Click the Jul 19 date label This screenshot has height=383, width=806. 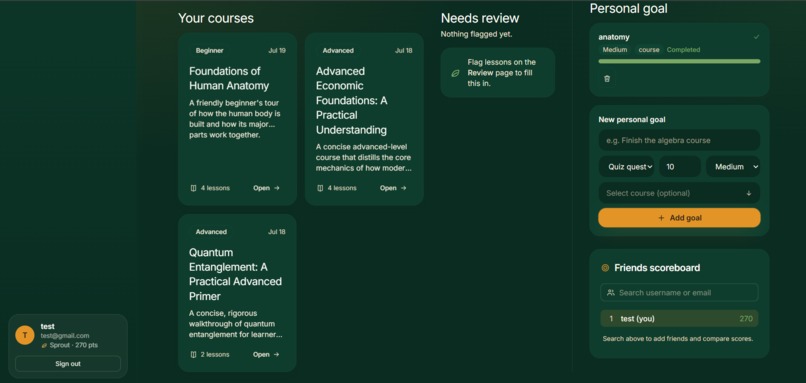pyautogui.click(x=277, y=50)
